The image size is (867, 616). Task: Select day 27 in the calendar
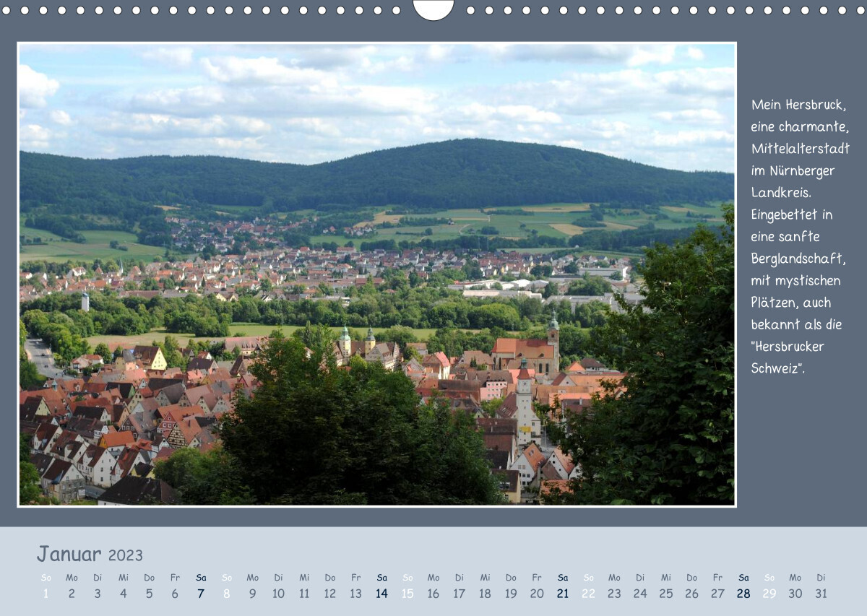[717, 594]
